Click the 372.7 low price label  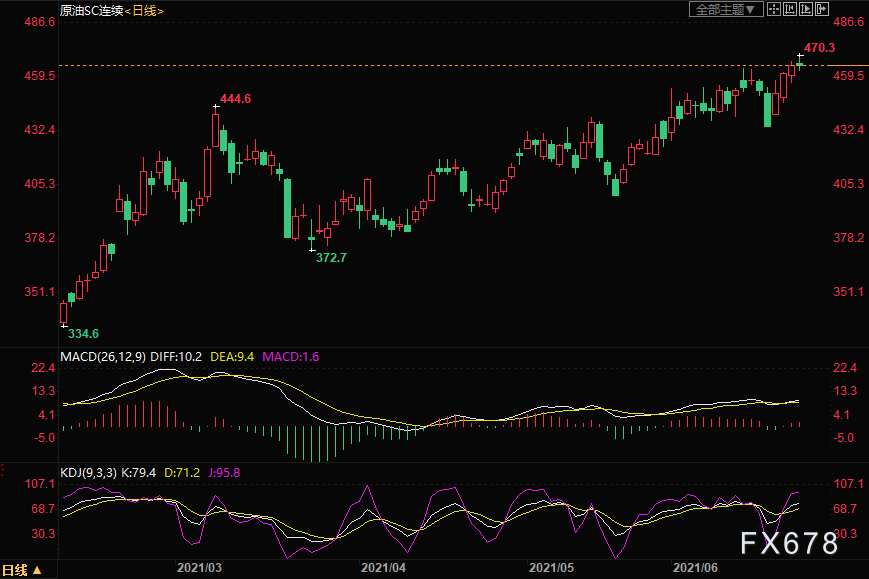pyautogui.click(x=331, y=258)
